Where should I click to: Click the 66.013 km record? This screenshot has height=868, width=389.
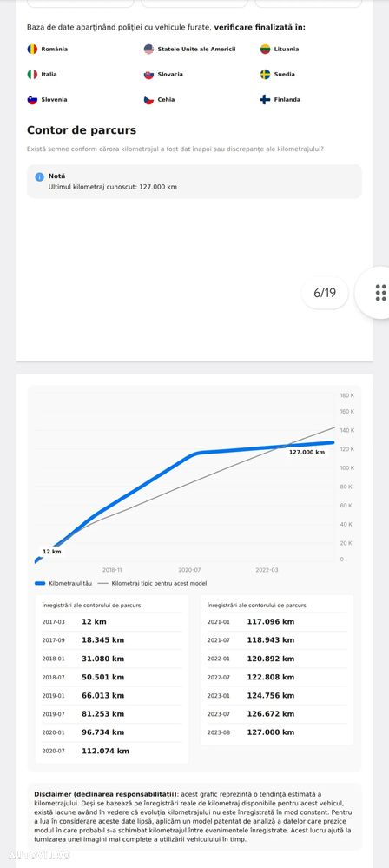point(111,695)
